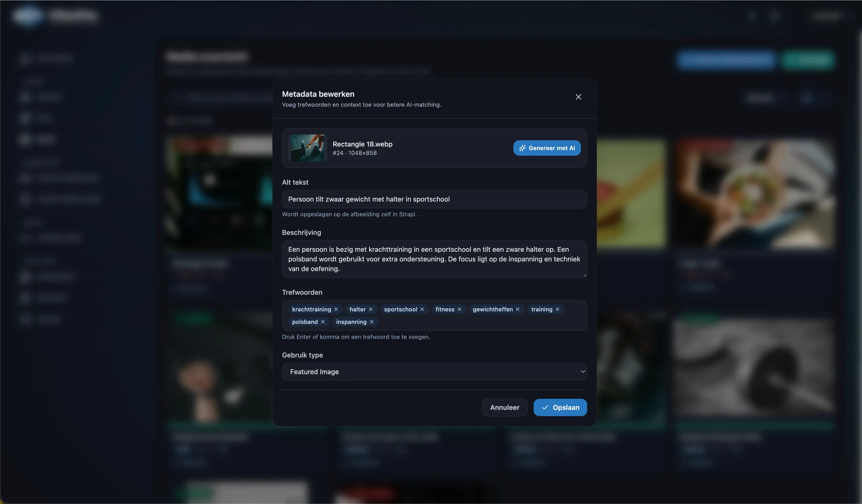
Task: Save the metadata with Opslaan
Action: [x=560, y=408]
